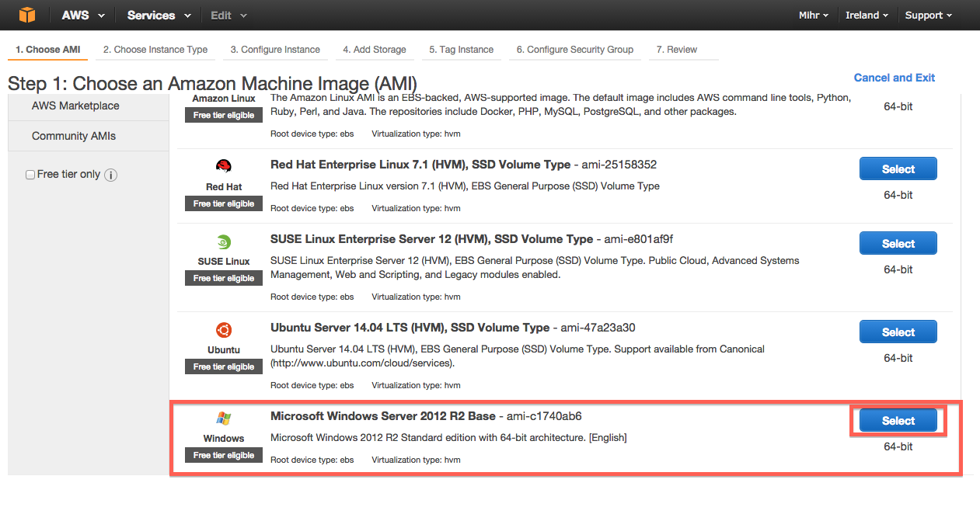Switch to 2. Choose Instance Type tab
The width and height of the screenshot is (980, 521).
(155, 50)
